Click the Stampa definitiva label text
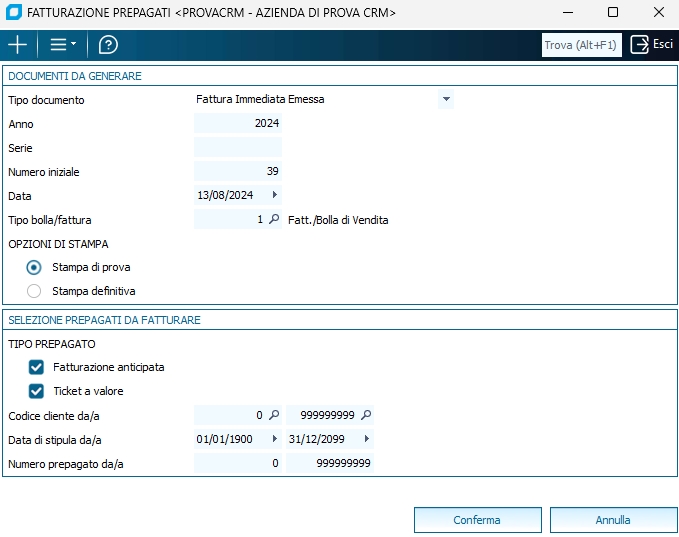 94,291
